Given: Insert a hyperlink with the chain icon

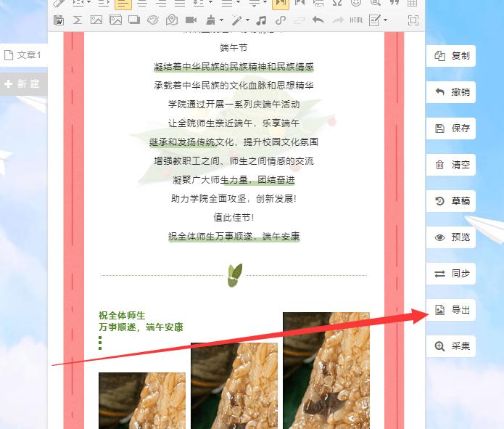Looking at the screenshot, I should tap(281, 20).
